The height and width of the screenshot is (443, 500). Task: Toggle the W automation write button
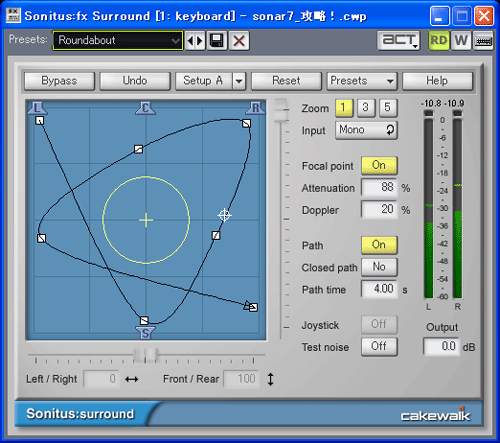coord(461,40)
